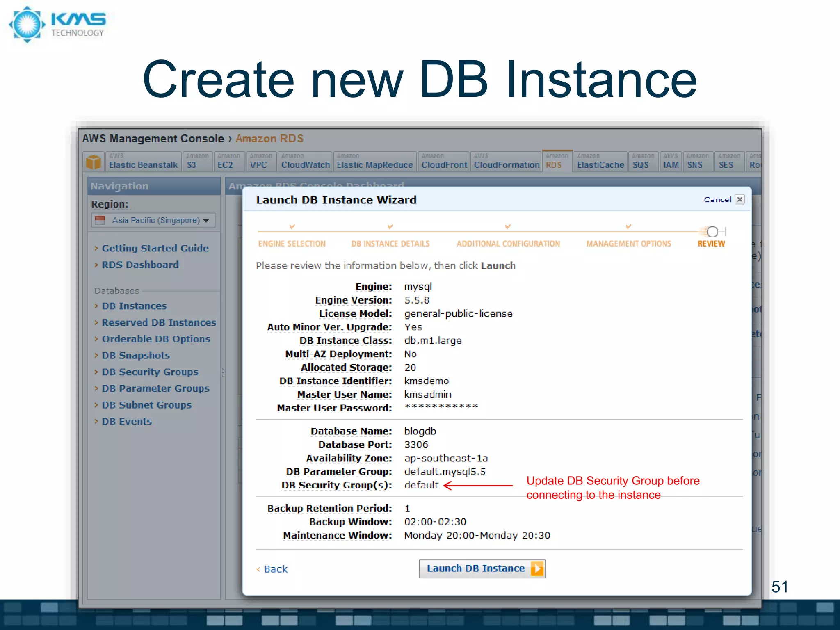Click the '3306' database port value
Image resolution: width=840 pixels, height=630 pixels.
point(416,445)
